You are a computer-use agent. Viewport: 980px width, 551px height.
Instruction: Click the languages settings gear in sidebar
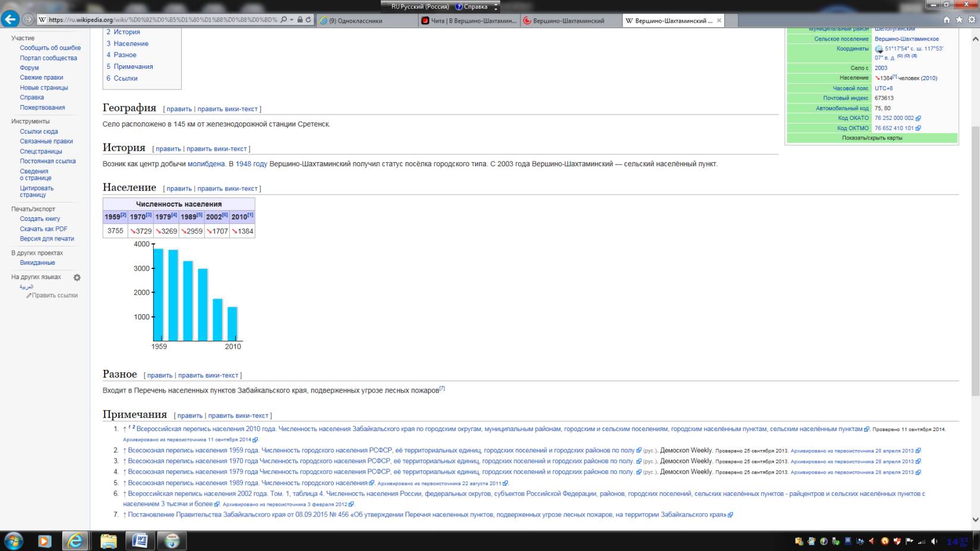pyautogui.click(x=77, y=277)
